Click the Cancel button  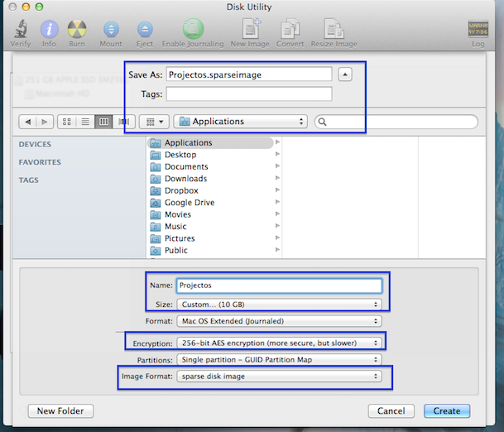click(x=391, y=410)
